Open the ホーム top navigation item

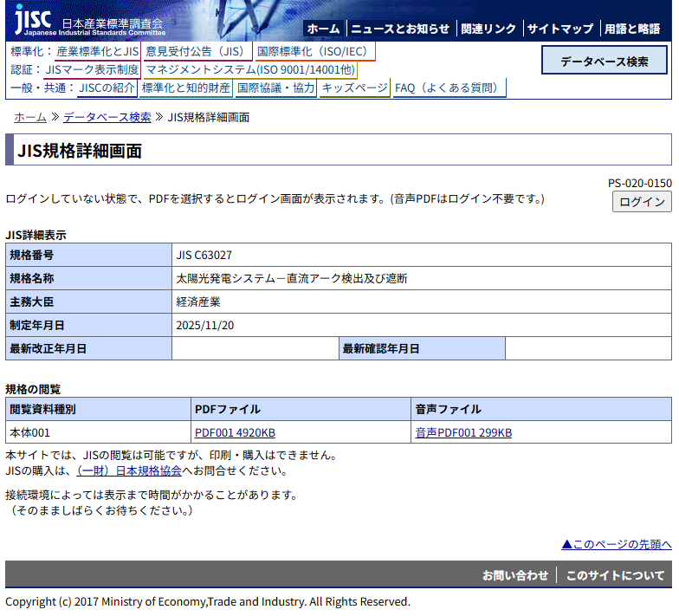point(323,29)
